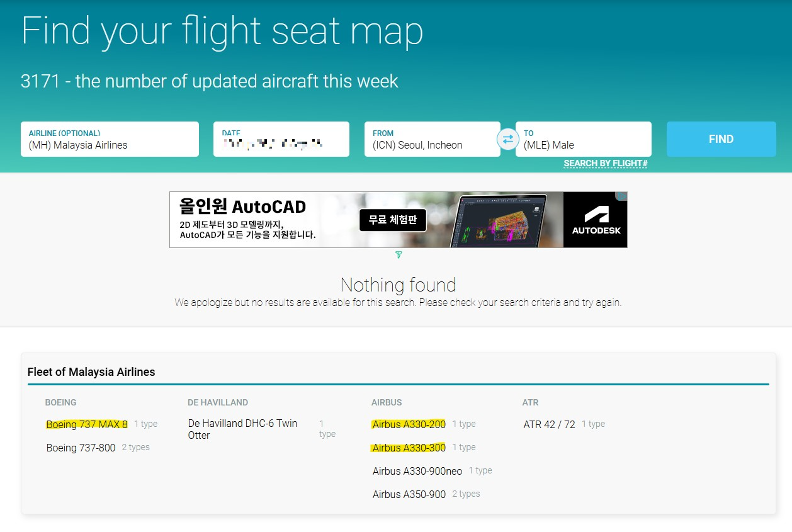Select the BOEING column heading
Screen dimensions: 792x532
(60, 402)
